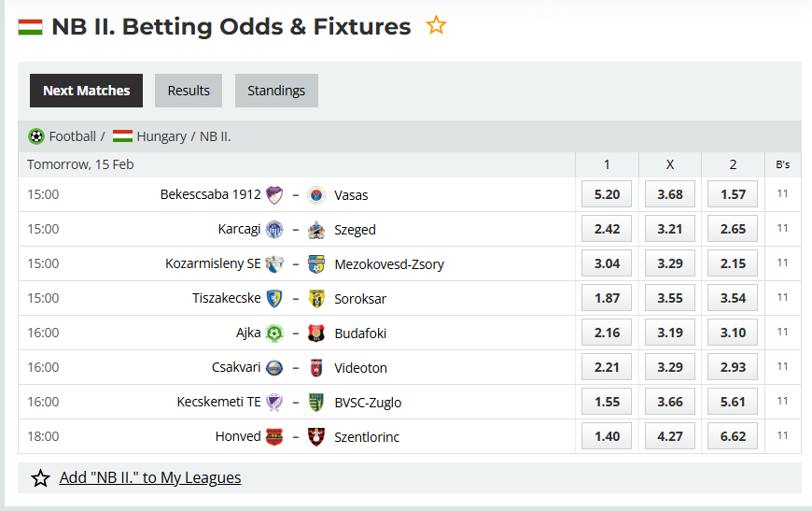Click the Honved team crest
The width and height of the screenshot is (812, 511).
coord(274,437)
